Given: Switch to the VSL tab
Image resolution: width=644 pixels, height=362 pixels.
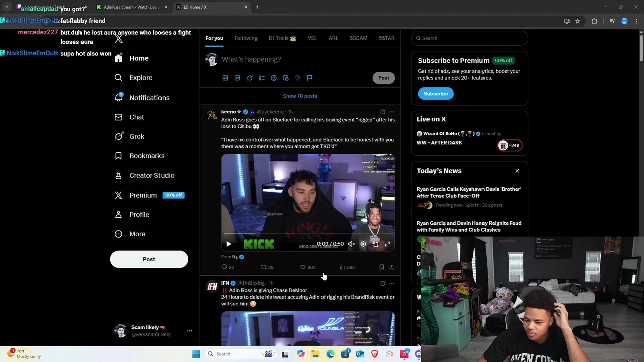Looking at the screenshot, I should pos(312,38).
